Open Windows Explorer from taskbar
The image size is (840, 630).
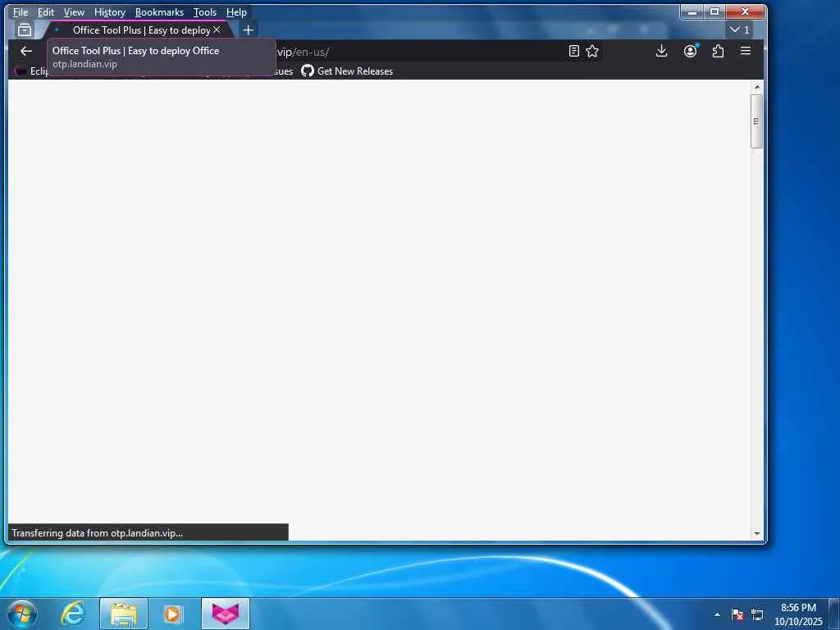point(124,614)
